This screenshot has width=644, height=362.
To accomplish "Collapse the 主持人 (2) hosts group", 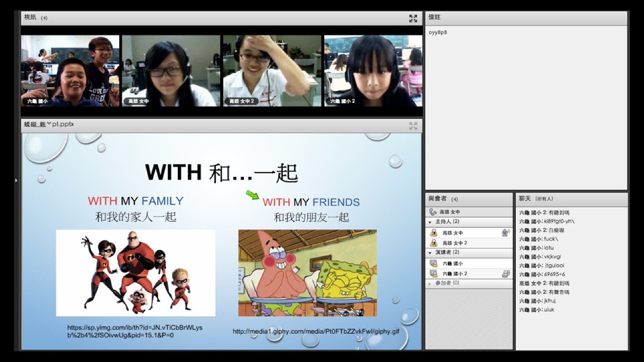I will click(x=430, y=222).
